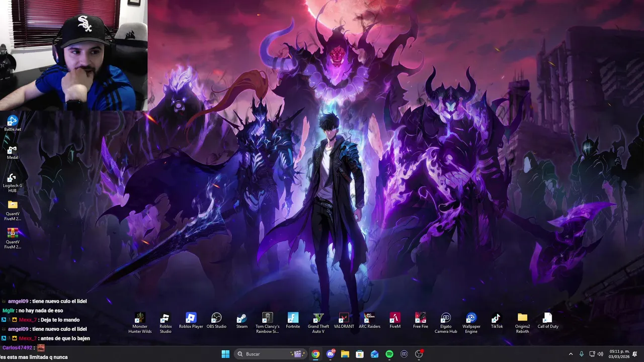Open the Windows Start menu
Image resolution: width=644 pixels, height=362 pixels.
[225, 354]
